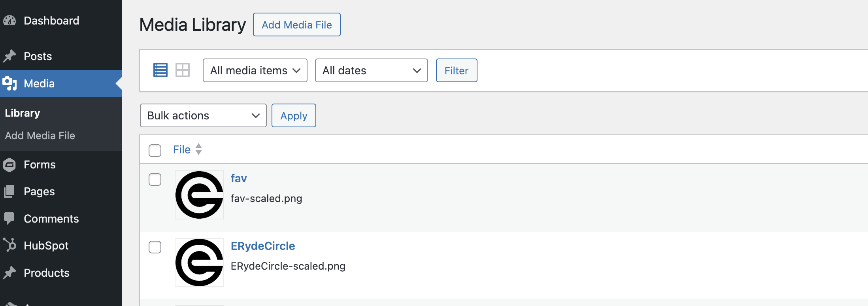Screen dimensions: 868x306
Task: Check the ERydeCircle item checkbox
Action: pos(155,247)
